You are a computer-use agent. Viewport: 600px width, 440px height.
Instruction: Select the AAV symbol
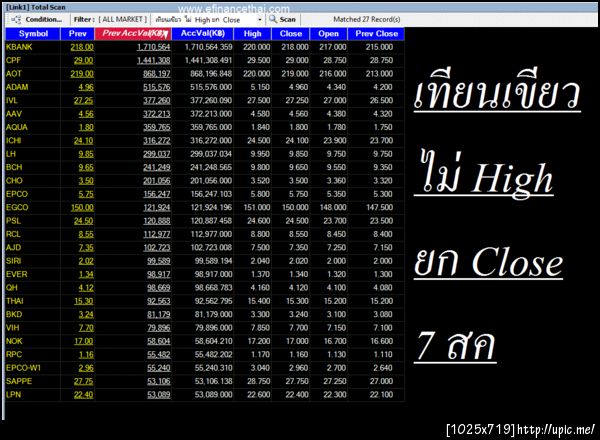14,114
